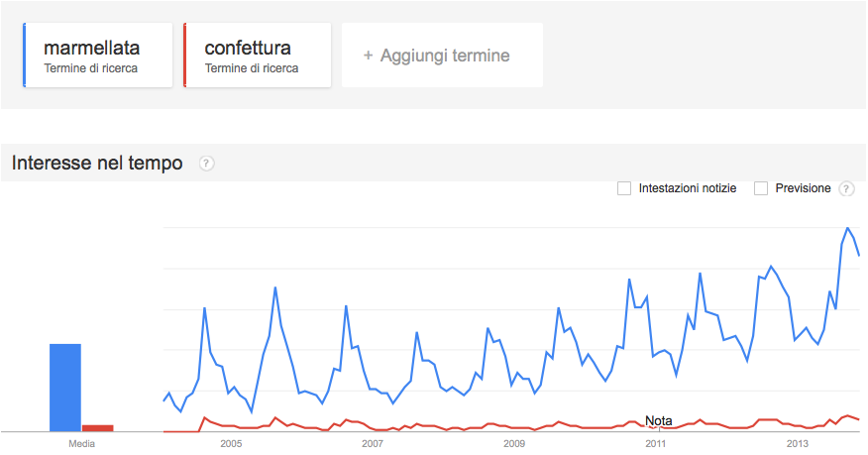Click the Aggiungi termine box
Image resolution: width=868 pixels, height=455 pixels.
(x=442, y=55)
